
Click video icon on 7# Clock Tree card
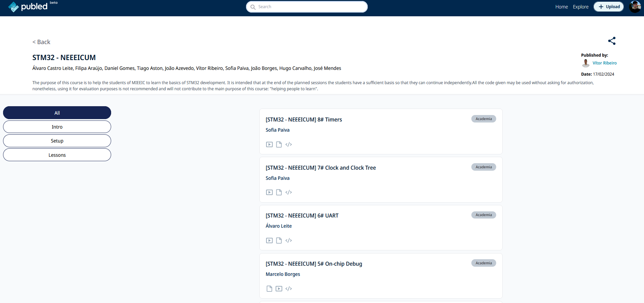point(269,192)
